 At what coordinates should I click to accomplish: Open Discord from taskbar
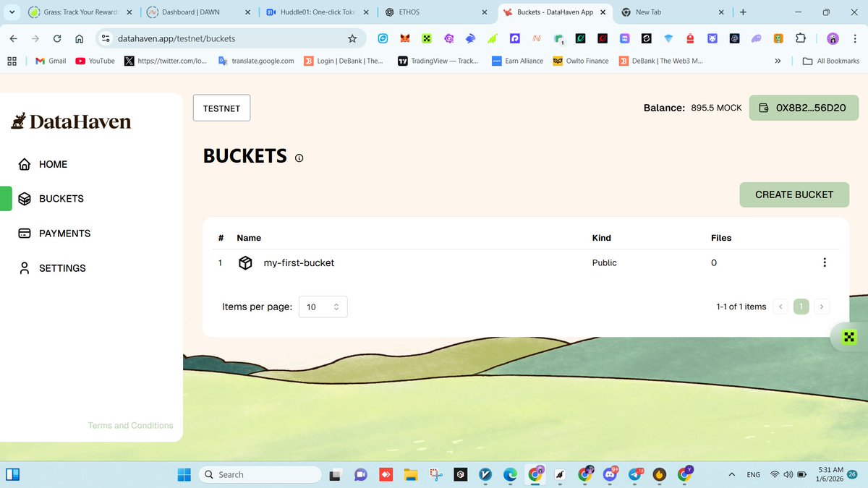coord(610,474)
